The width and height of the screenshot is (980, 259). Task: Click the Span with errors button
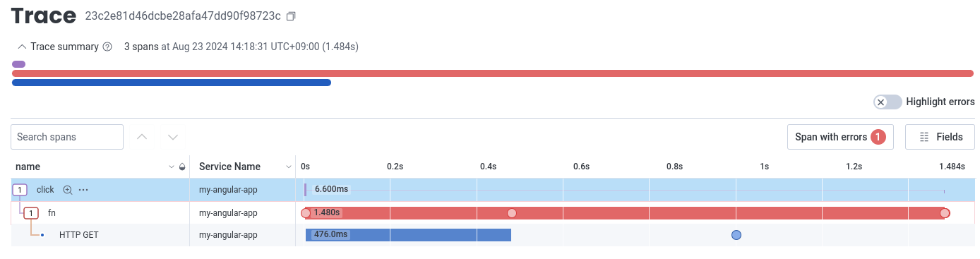tap(840, 137)
